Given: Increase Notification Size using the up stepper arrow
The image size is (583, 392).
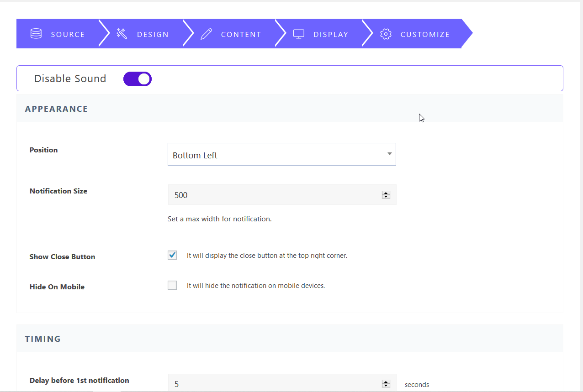Looking at the screenshot, I should coord(386,193).
